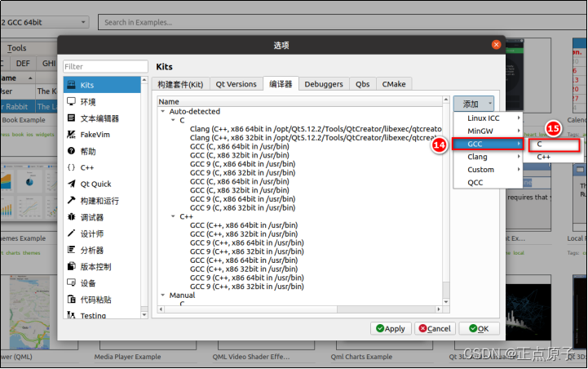The height and width of the screenshot is (369, 588).
Task: Switch to Debuggers tab
Action: 324,84
